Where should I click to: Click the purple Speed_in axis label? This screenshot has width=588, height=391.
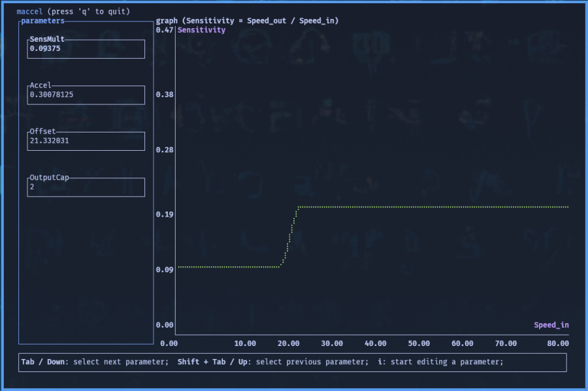[551, 325]
